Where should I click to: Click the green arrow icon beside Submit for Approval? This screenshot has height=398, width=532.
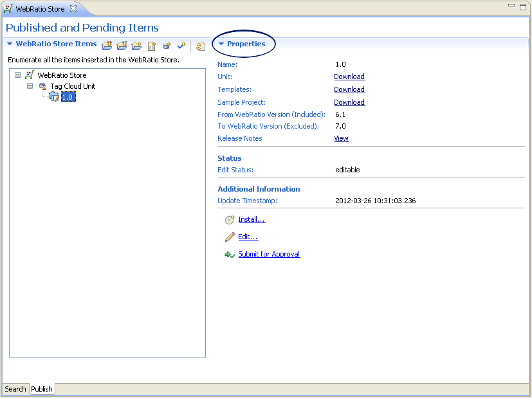[230, 254]
